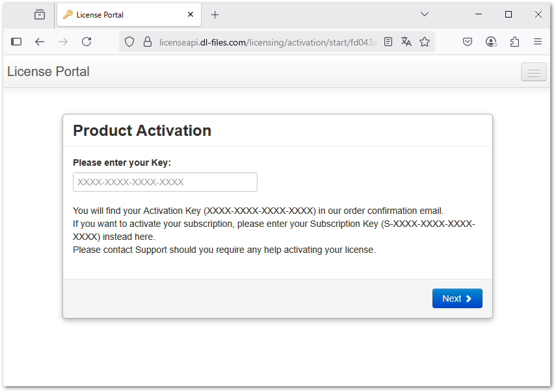
Task: View site security padlock info
Action: (x=147, y=42)
